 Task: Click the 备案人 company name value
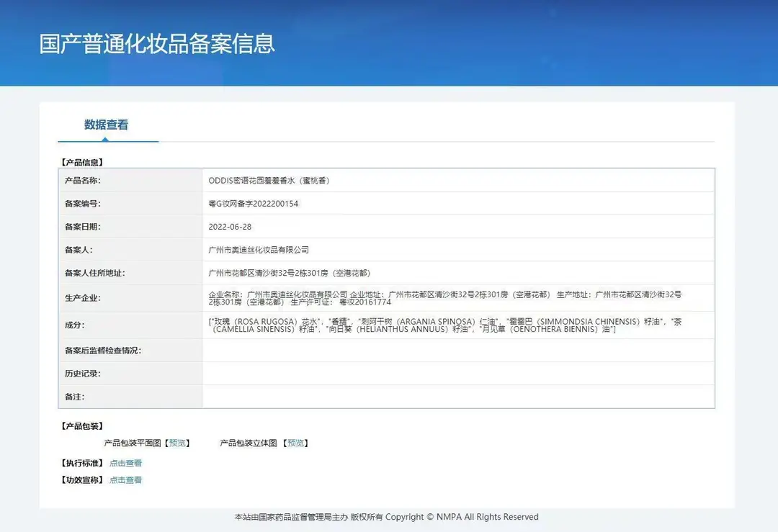259,250
